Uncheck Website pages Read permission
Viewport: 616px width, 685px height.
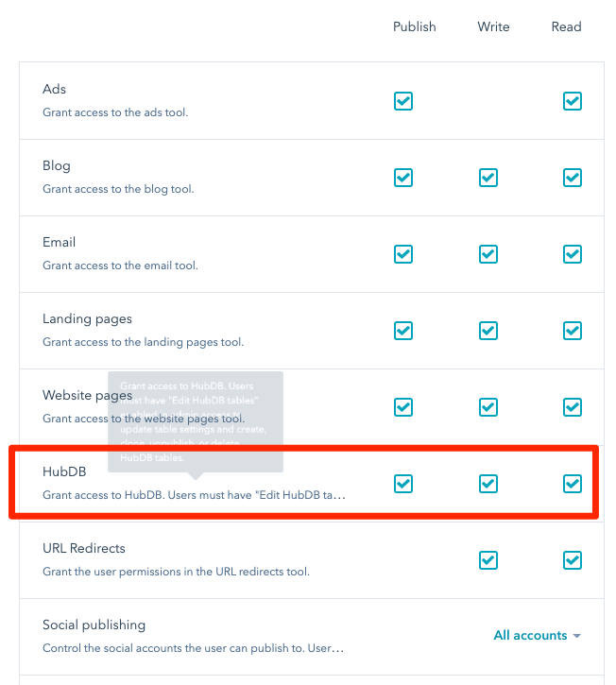[572, 407]
